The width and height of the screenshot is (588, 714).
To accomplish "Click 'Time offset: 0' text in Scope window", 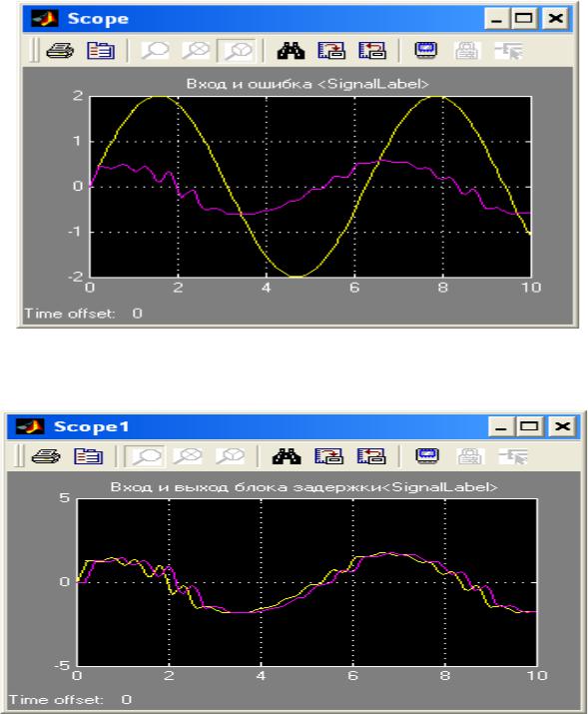I will pyautogui.click(x=83, y=314).
